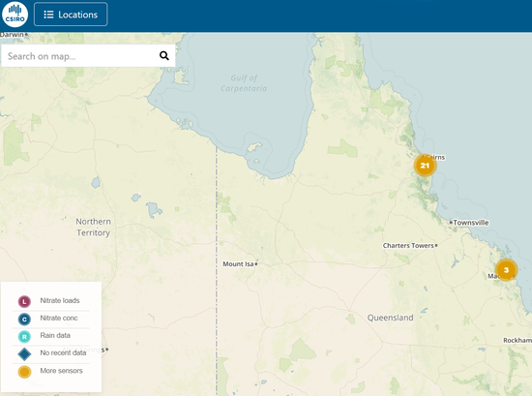Select the More sensors legend label
Screen dimensions: 532x396
61,371
